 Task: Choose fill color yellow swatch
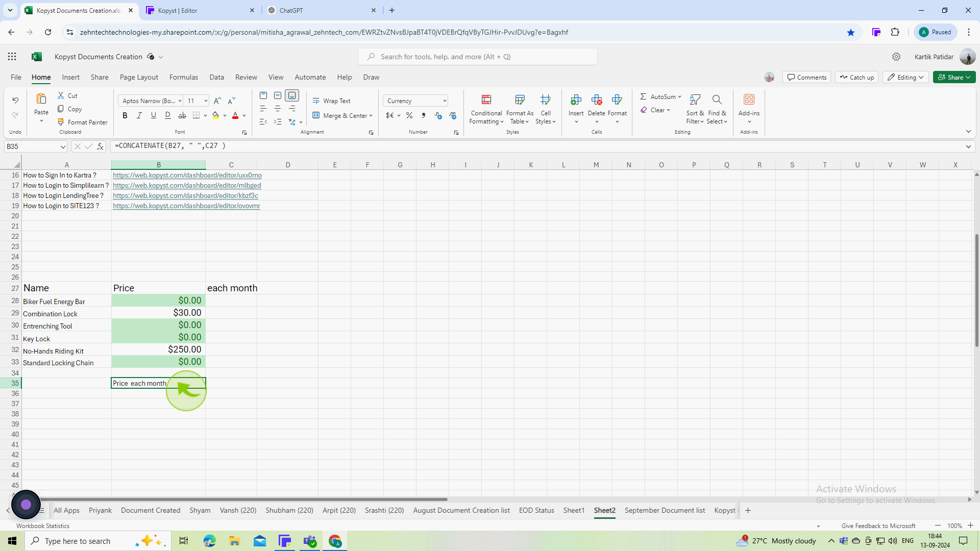click(x=216, y=116)
